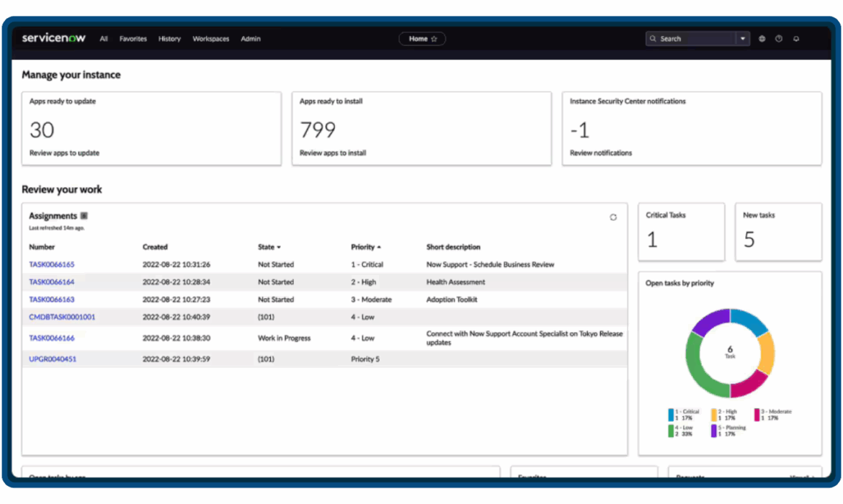Open the Favorites menu
This screenshot has height=504, width=843.
point(133,39)
